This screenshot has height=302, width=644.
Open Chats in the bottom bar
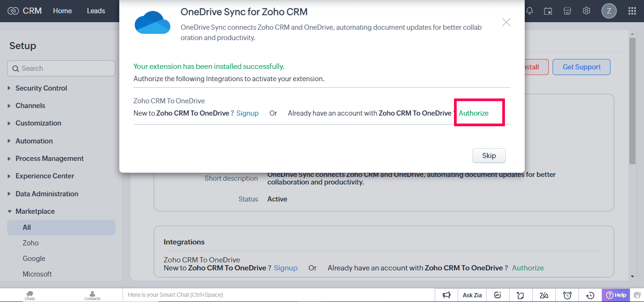30,295
